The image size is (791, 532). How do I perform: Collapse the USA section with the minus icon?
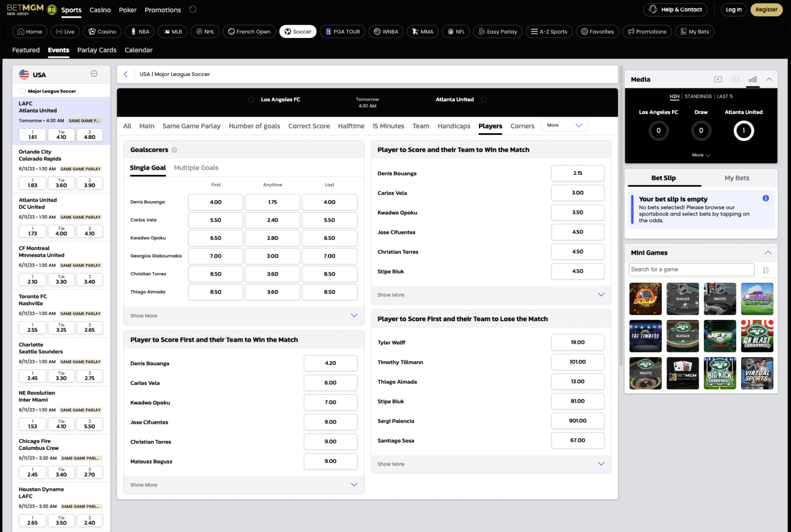click(x=94, y=74)
